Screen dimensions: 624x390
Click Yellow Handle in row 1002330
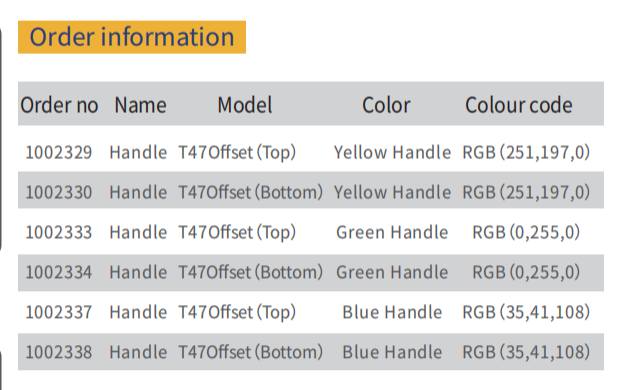click(x=392, y=192)
